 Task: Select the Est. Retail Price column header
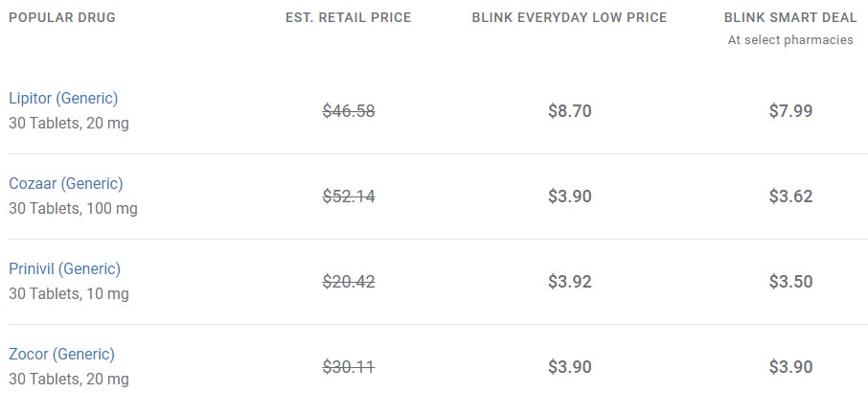(348, 17)
